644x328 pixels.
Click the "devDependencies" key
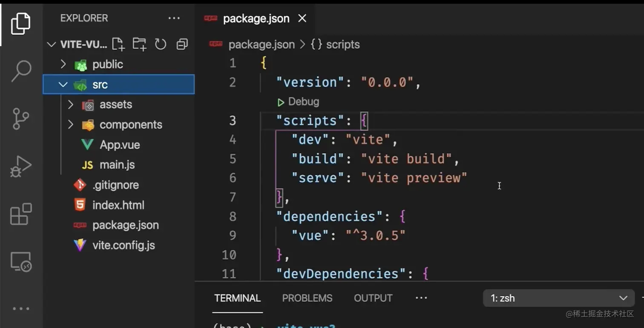click(341, 273)
